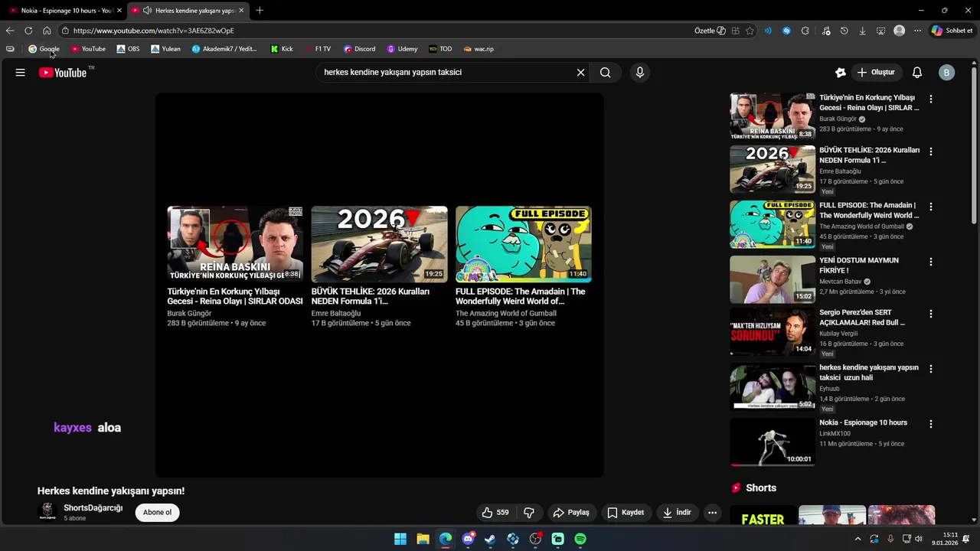Subscribe with Abone ol button
The height and width of the screenshot is (551, 980).
click(x=157, y=513)
